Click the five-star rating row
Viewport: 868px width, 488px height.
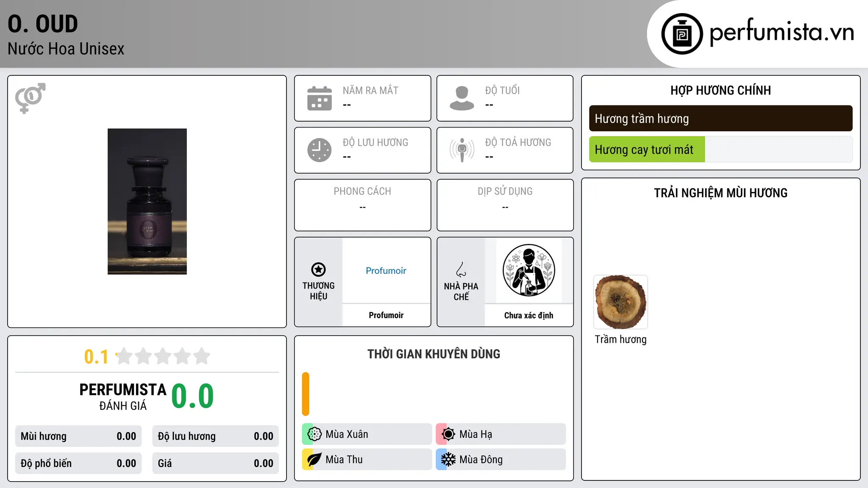tap(163, 356)
